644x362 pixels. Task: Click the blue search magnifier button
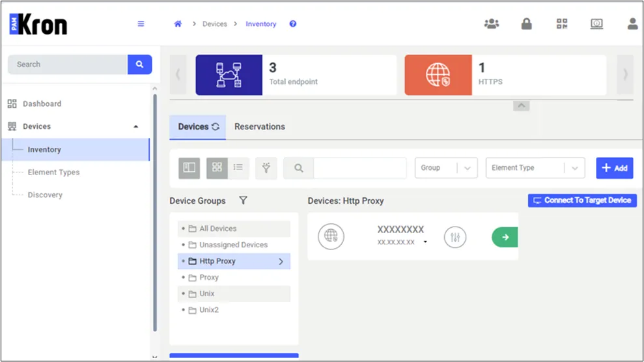click(x=139, y=64)
